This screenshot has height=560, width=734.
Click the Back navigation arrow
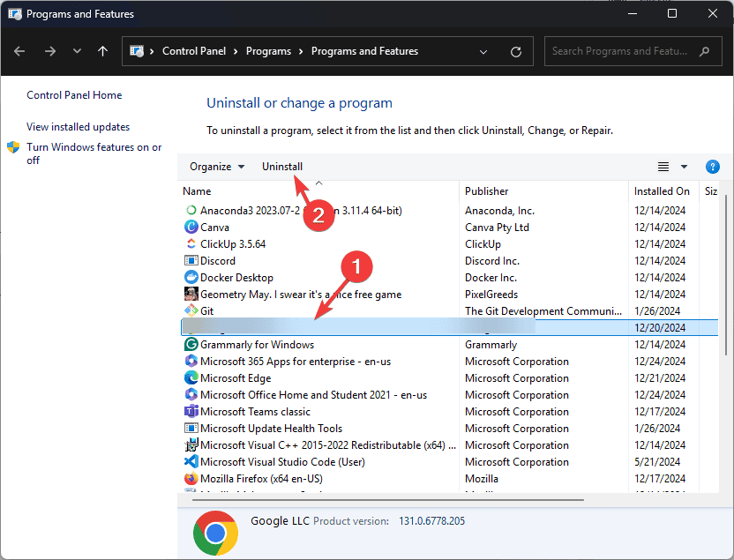click(19, 51)
